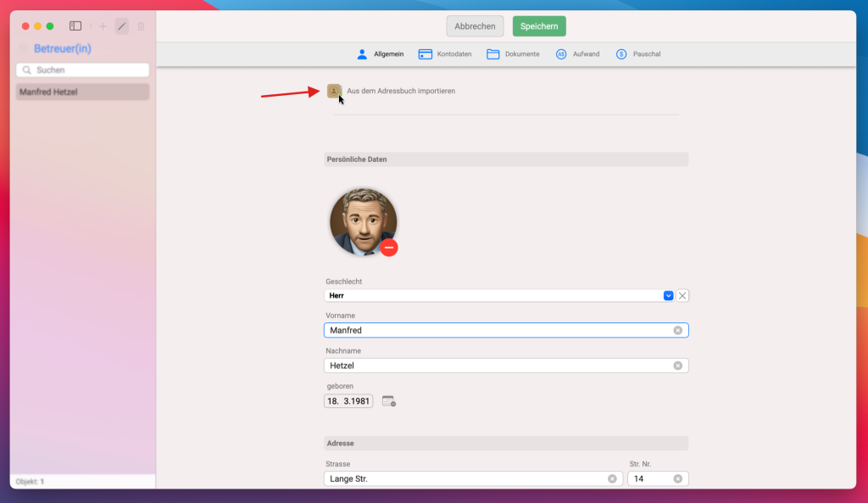Select Manfred Hetzel in the list
This screenshot has height=503, width=868.
[82, 92]
